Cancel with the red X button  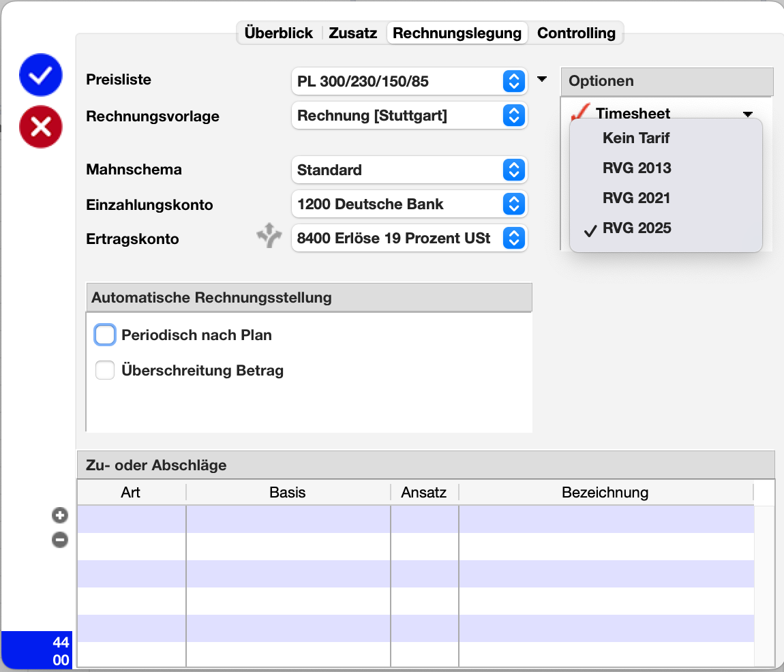pyautogui.click(x=40, y=127)
